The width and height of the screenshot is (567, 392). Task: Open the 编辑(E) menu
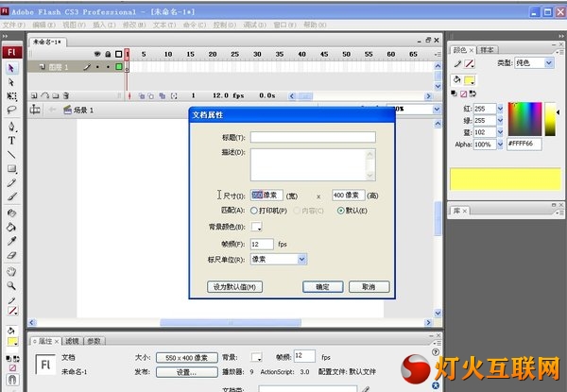coord(43,25)
